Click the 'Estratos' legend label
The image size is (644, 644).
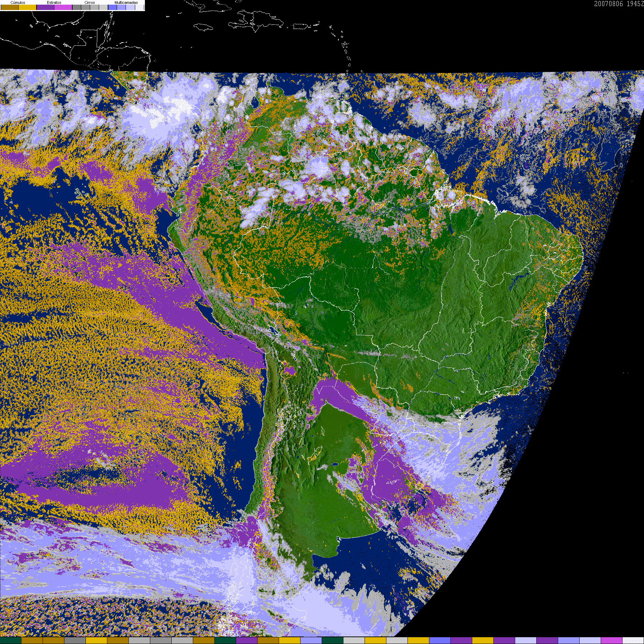coord(54,3)
